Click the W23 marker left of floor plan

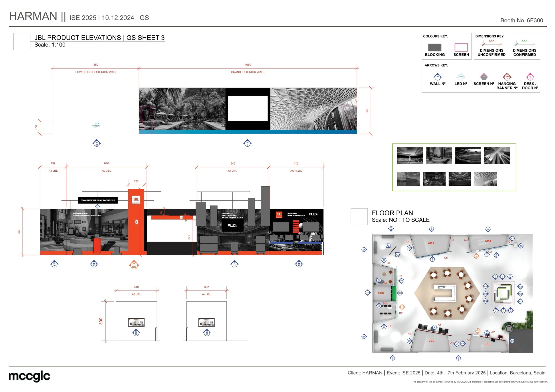click(x=364, y=337)
